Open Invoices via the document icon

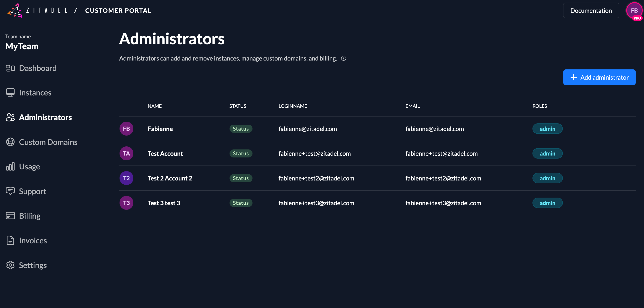[x=10, y=240]
